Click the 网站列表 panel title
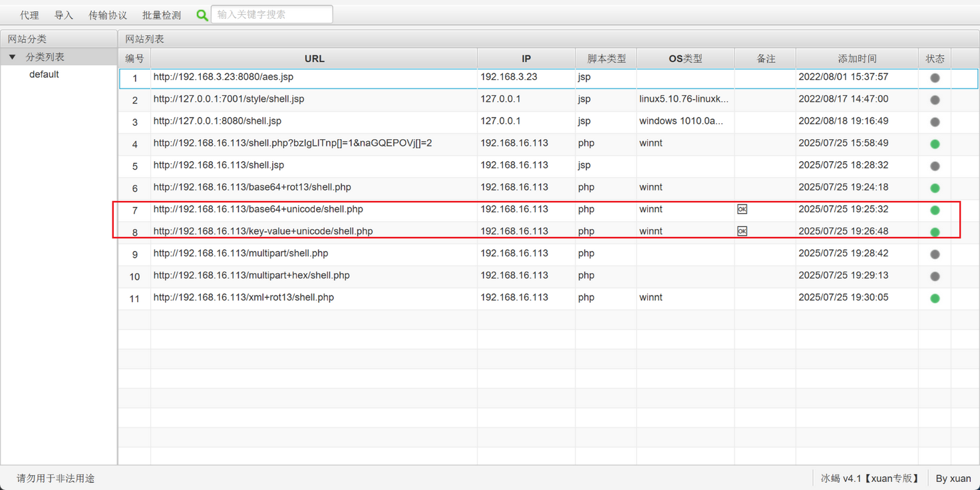Image resolution: width=980 pixels, height=490 pixels. (144, 39)
